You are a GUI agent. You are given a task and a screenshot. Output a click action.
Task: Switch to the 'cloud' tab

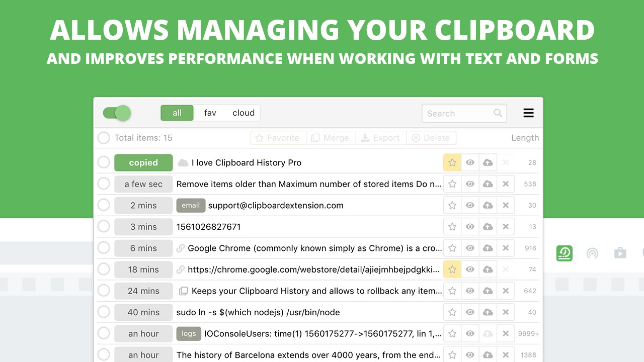click(x=244, y=113)
